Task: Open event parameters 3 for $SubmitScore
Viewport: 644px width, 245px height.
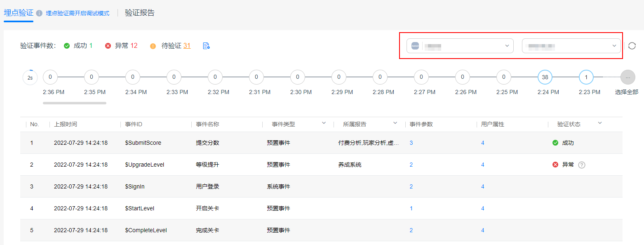Action: coord(411,143)
